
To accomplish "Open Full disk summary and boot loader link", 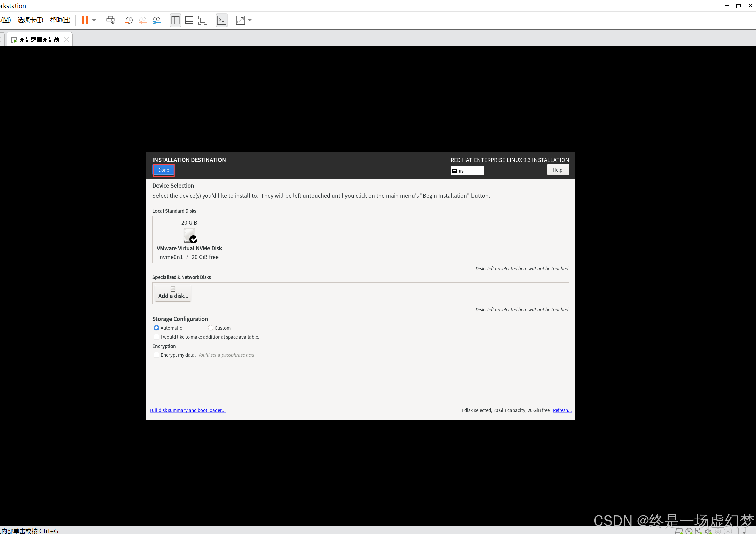I will pyautogui.click(x=187, y=410).
